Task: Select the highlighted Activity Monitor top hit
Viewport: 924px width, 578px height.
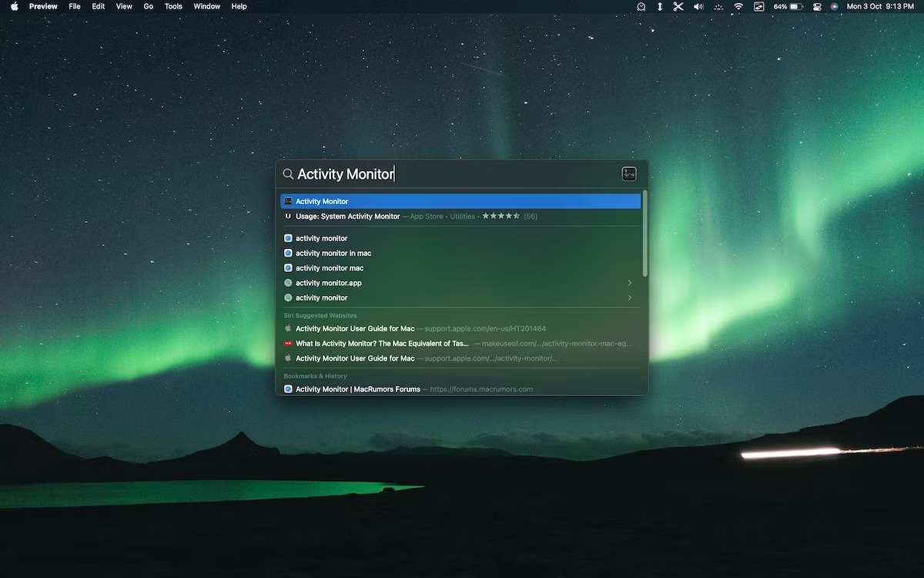Action: pos(460,201)
